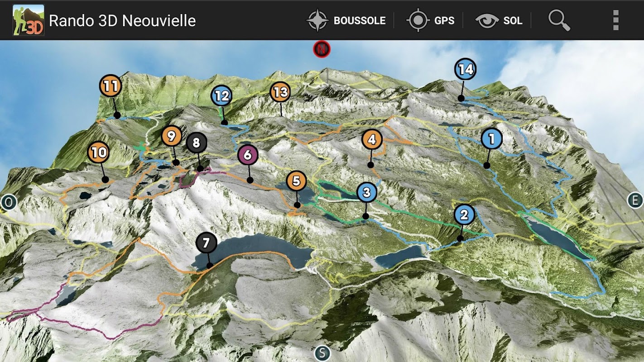Tap the West O compass marker
This screenshot has width=644, height=362.
click(8, 202)
